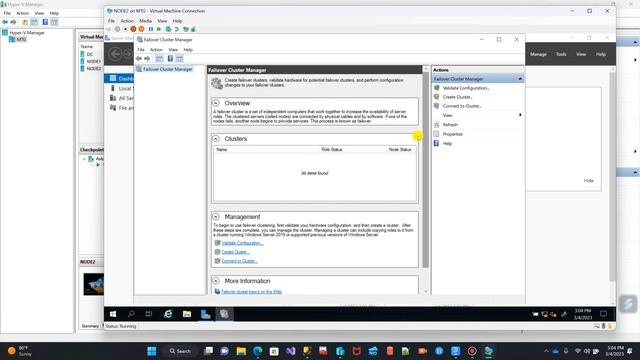Open Action menu in Hyper-V Manager window
This screenshot has width=640, height=360.
click(x=22, y=13)
